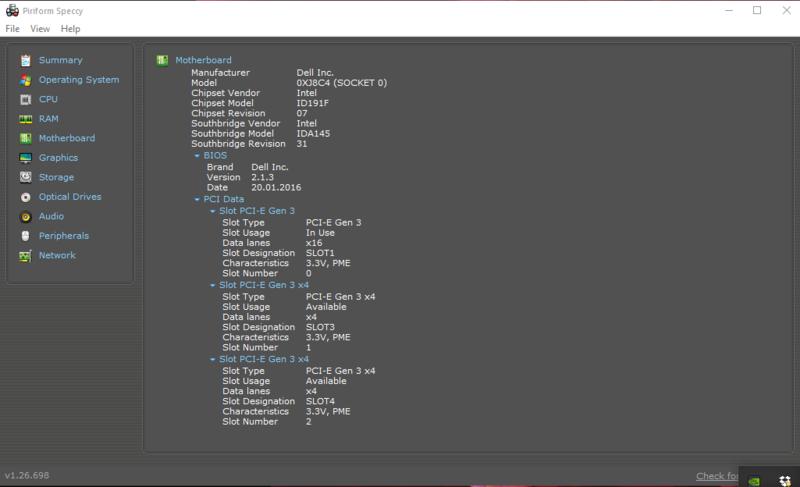
Task: Open the File menu
Action: (12, 29)
